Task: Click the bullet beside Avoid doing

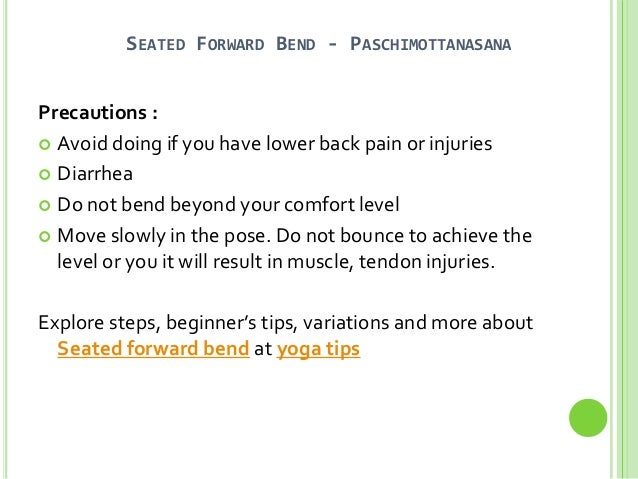Action: pyautogui.click(x=44, y=144)
